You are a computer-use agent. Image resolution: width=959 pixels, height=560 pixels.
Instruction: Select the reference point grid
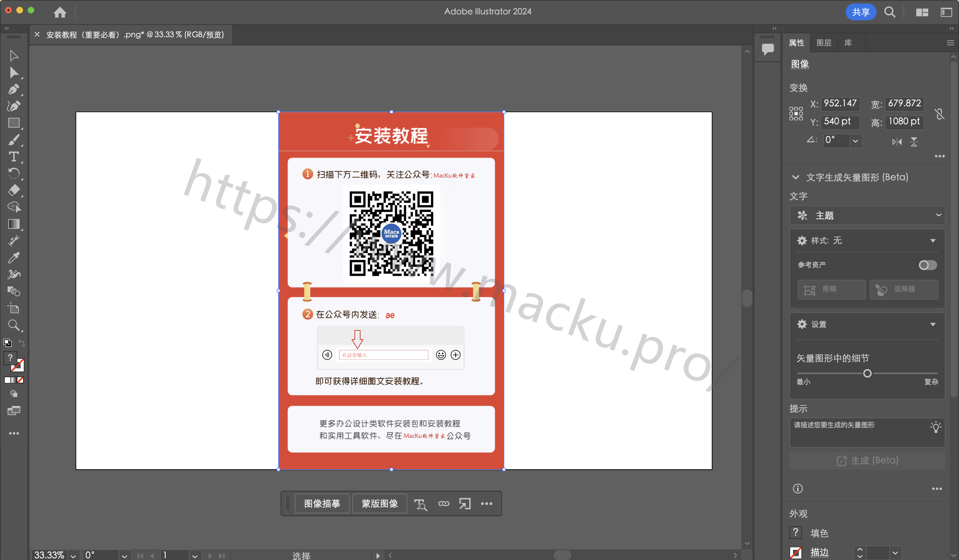[796, 113]
